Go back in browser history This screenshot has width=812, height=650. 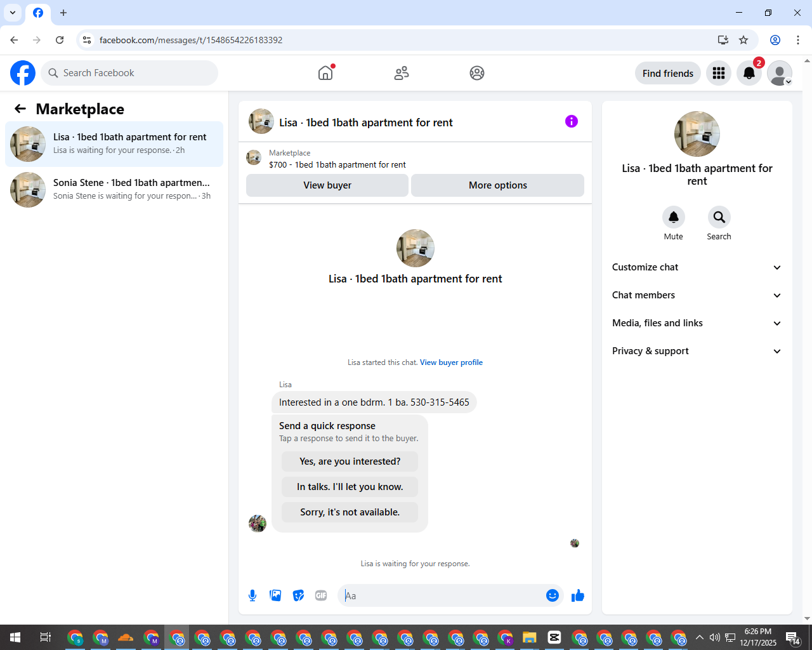[x=14, y=40]
